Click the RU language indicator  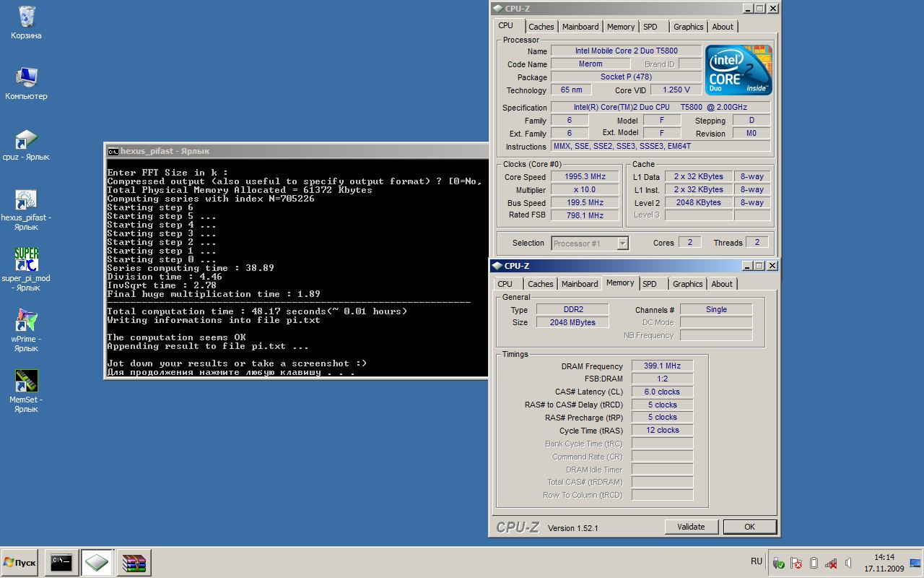[757, 561]
